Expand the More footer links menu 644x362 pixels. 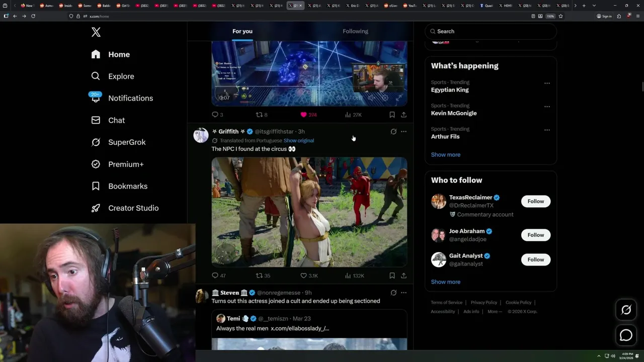[x=495, y=312]
